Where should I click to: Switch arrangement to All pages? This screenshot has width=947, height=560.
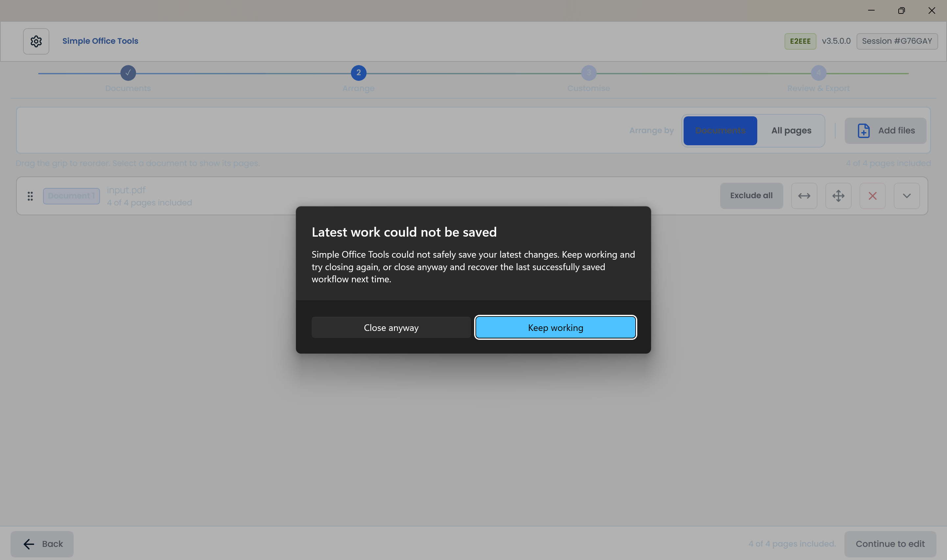click(x=791, y=130)
